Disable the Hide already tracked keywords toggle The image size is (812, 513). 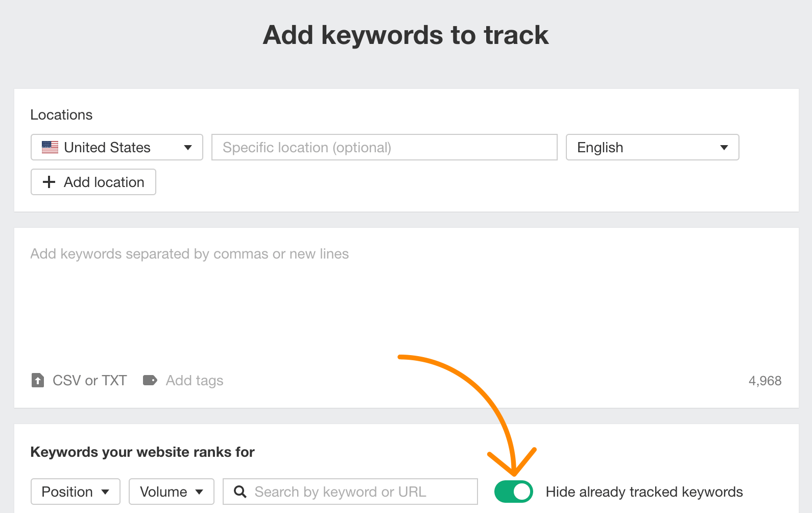tap(514, 492)
